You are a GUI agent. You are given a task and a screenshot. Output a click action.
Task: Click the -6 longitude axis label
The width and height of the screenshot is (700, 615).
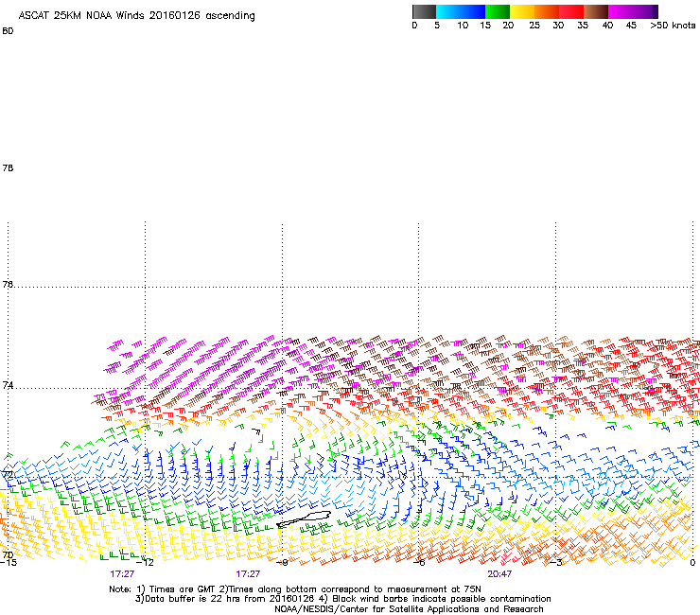419,562
